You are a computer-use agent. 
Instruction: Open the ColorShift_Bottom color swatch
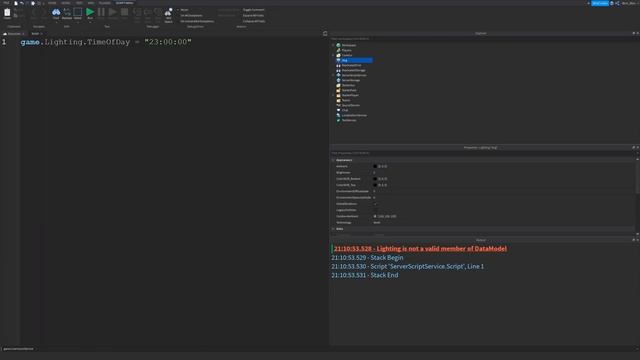click(x=375, y=179)
